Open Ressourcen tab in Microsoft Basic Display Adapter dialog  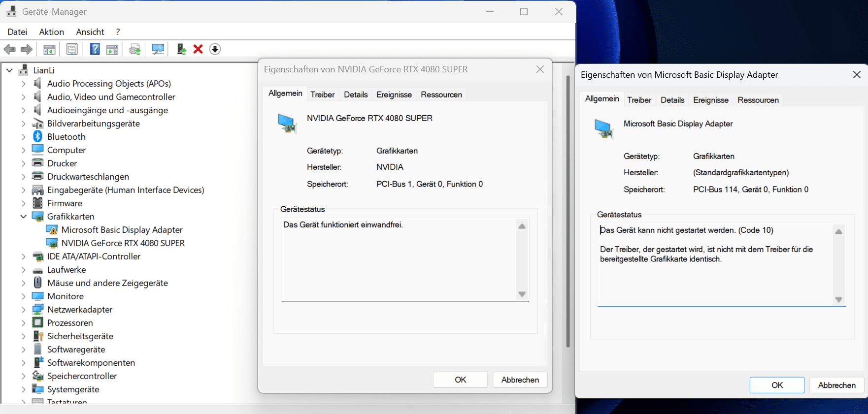pyautogui.click(x=758, y=100)
